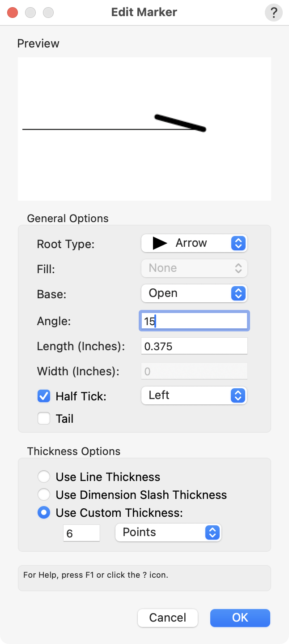The width and height of the screenshot is (289, 644).
Task: Enable the Tail option
Action: coord(43,418)
